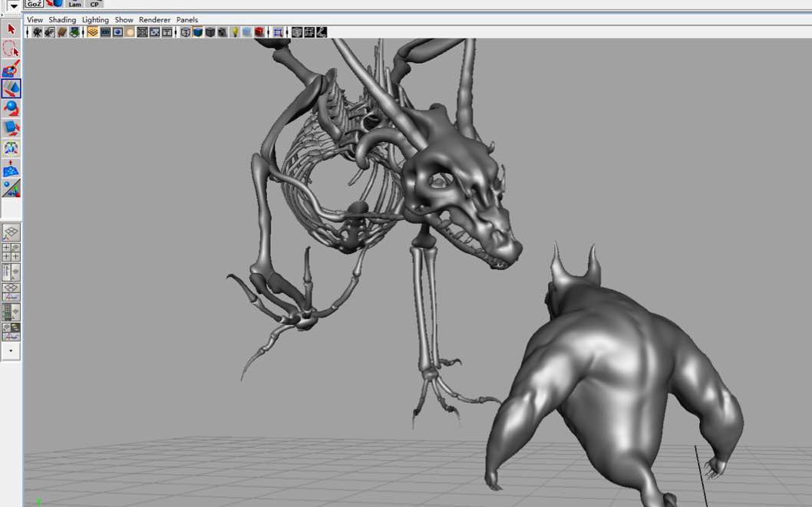
Task: Enable Smooth Shade All mode
Action: click(x=198, y=32)
